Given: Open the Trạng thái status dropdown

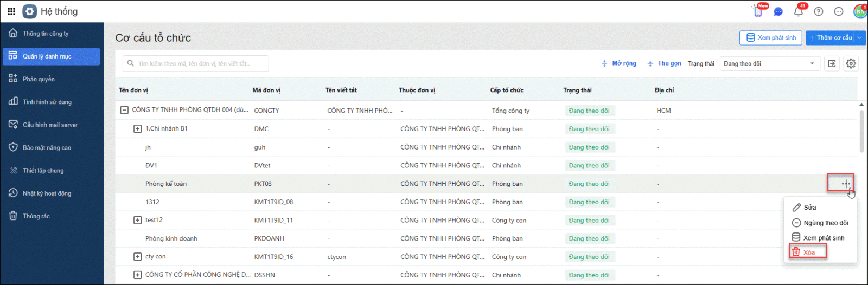Looking at the screenshot, I should 769,63.
